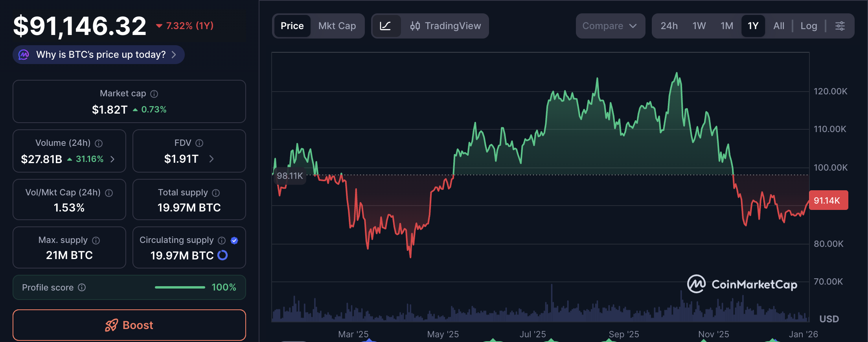
Task: Click the Boost button
Action: 129,325
